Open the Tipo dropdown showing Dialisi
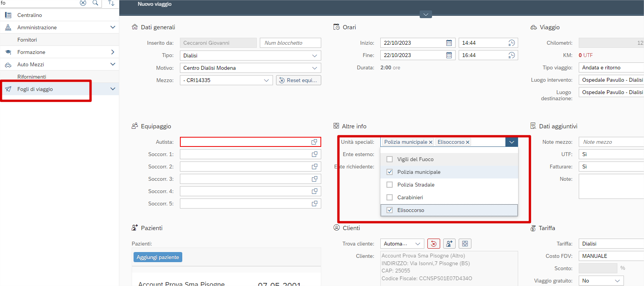Screen dimensions: 644x286 (x=314, y=56)
